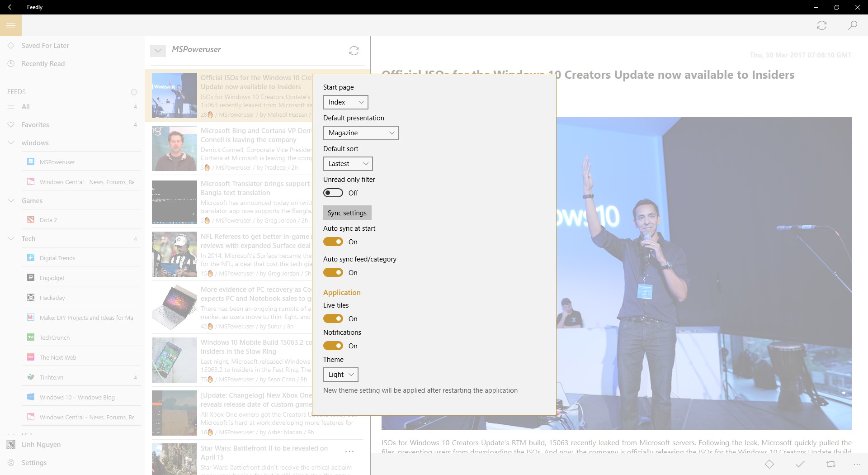868x475 pixels.
Task: Disable the Notifications toggle
Action: point(333,346)
